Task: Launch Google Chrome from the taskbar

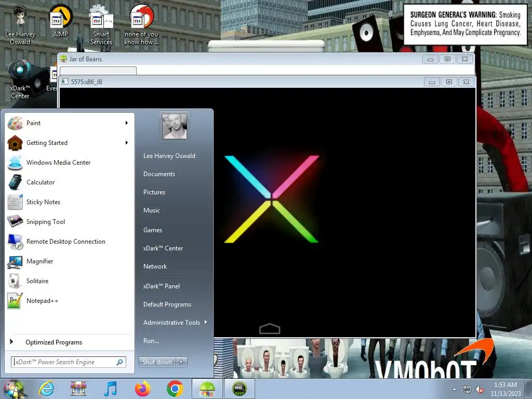Action: (x=175, y=389)
